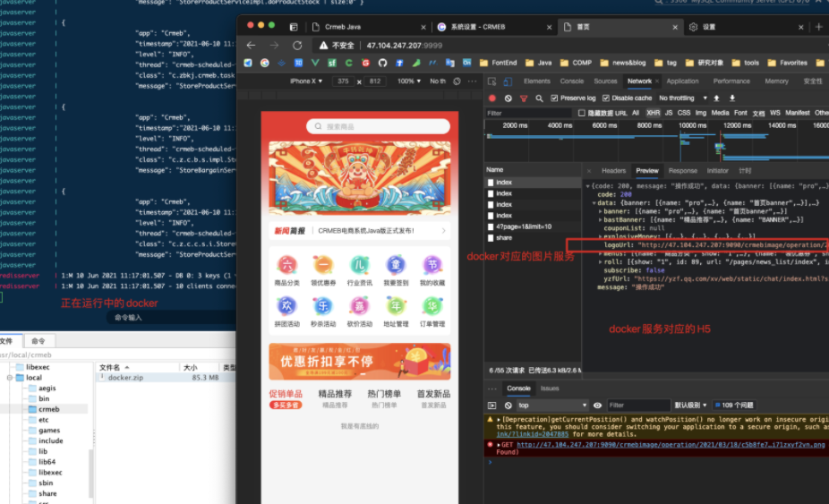Click 搜索商品 search box

pos(378,126)
